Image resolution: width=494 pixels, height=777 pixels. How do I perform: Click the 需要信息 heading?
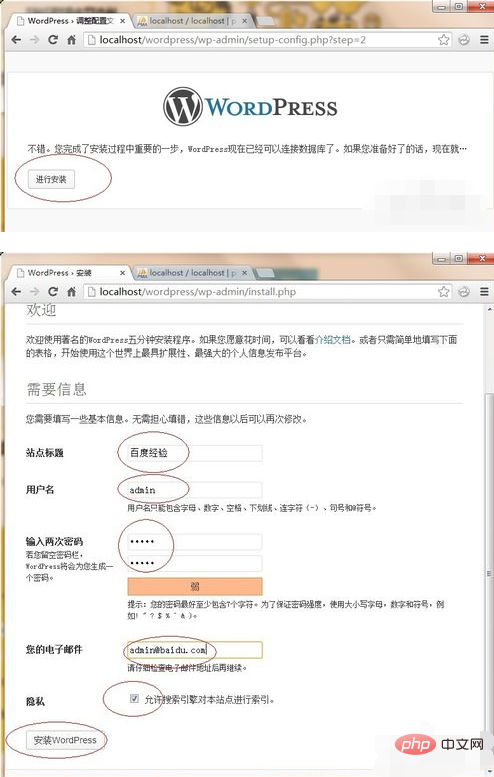[x=56, y=389]
